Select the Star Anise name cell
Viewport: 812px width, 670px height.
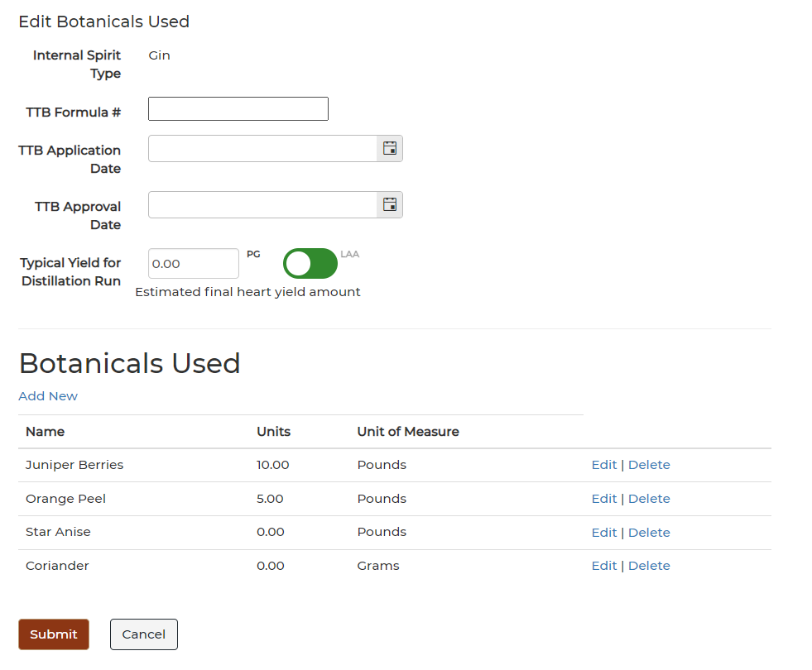[58, 532]
